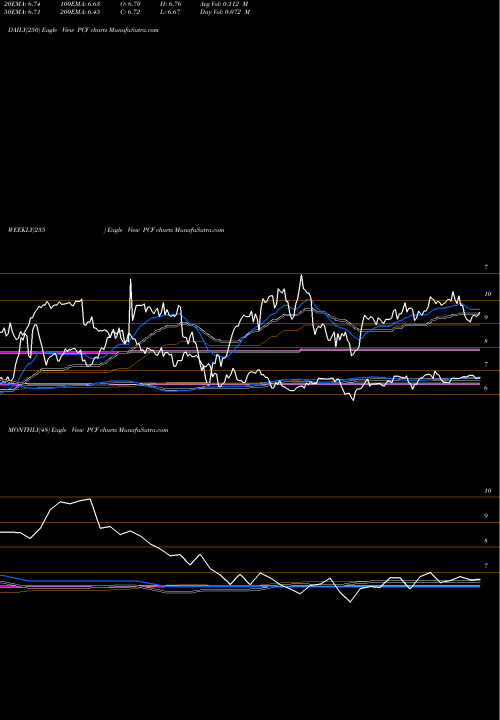Click the weekly chart axis label 8
The image size is (500, 720).
coord(486,341)
